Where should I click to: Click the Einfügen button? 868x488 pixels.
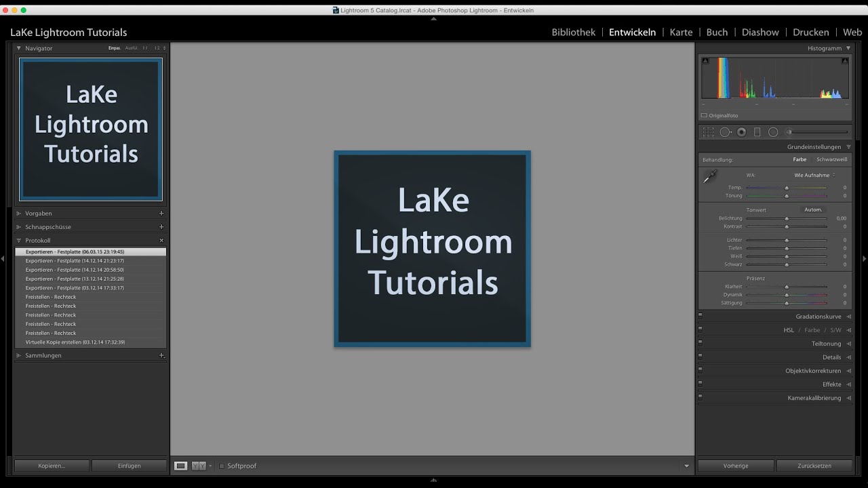click(129, 466)
